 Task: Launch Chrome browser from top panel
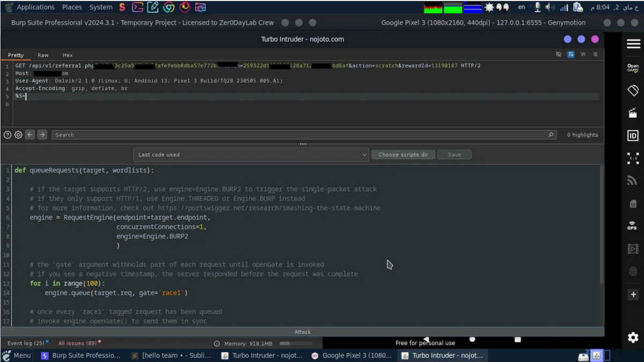point(169,8)
